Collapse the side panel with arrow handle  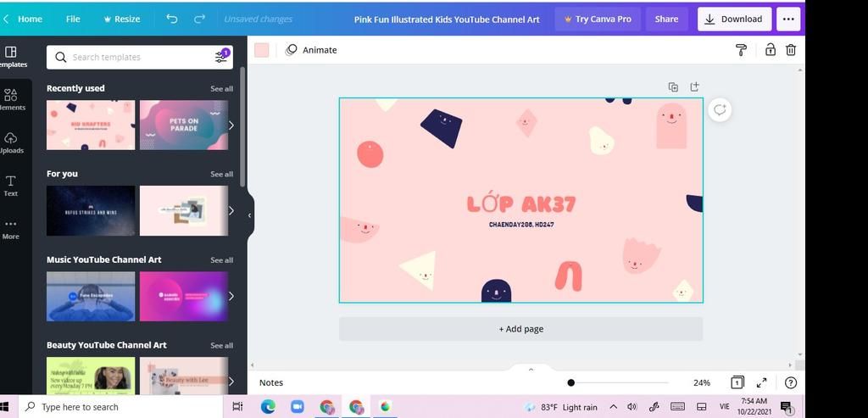tap(250, 215)
